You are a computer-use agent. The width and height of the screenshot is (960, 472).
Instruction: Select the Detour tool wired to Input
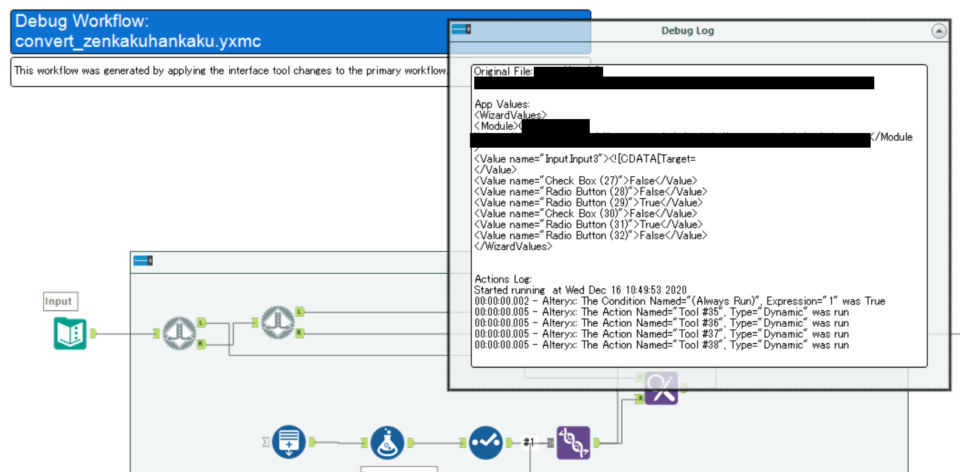pos(180,334)
